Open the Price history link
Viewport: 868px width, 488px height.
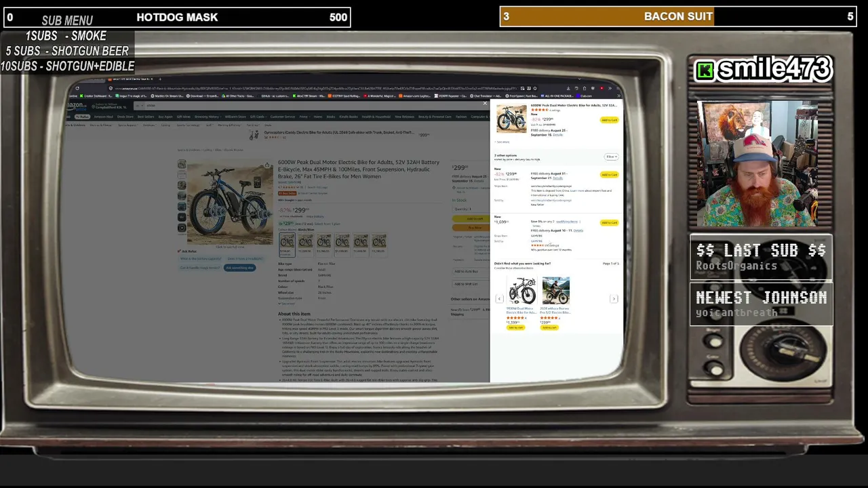(315, 216)
